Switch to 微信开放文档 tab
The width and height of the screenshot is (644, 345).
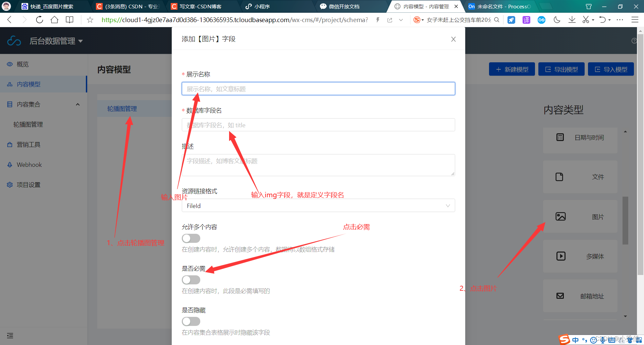(x=344, y=6)
